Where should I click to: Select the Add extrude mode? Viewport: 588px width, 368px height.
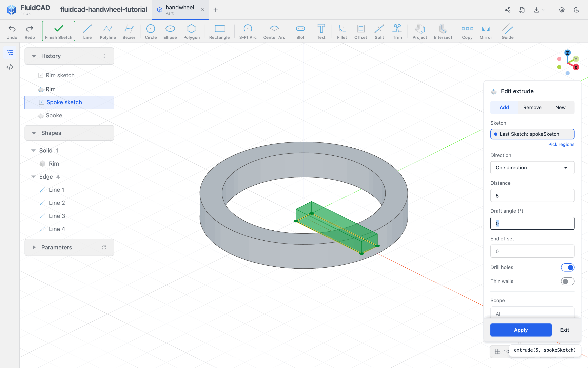coord(504,107)
